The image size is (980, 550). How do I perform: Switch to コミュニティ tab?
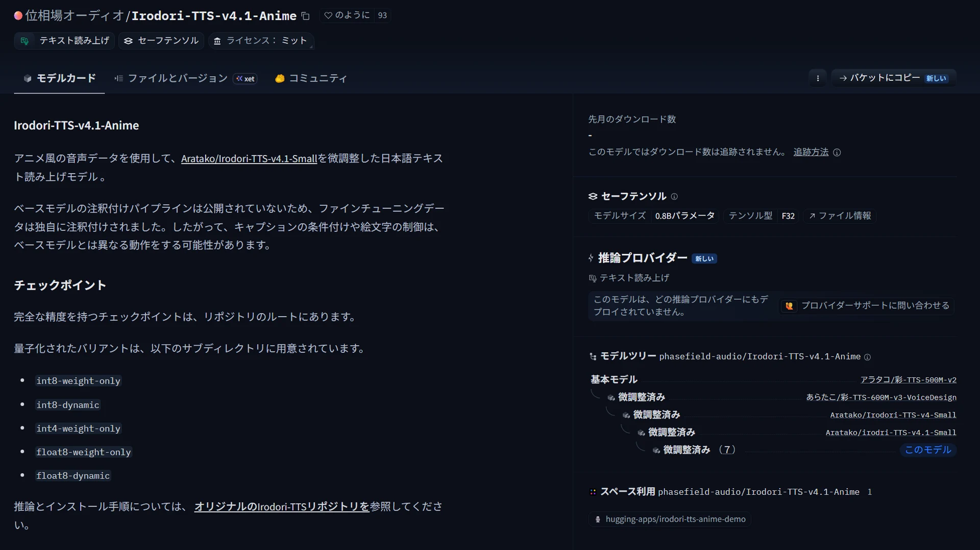point(311,78)
